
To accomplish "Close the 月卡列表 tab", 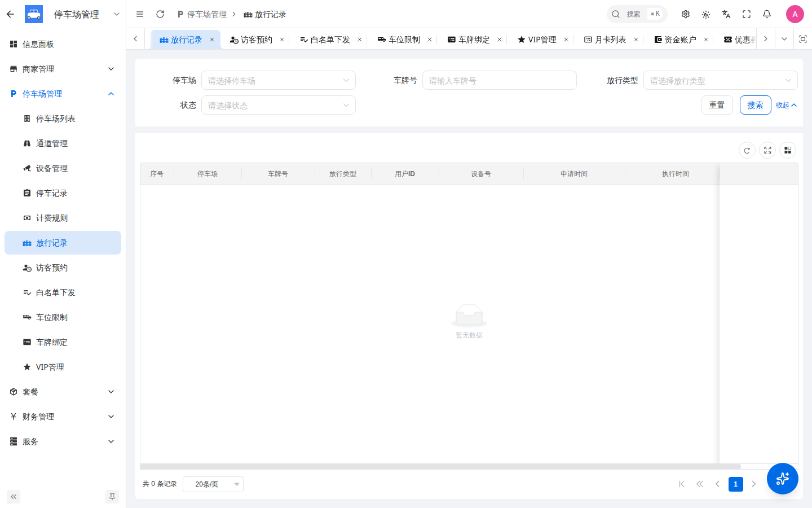I will coord(636,40).
